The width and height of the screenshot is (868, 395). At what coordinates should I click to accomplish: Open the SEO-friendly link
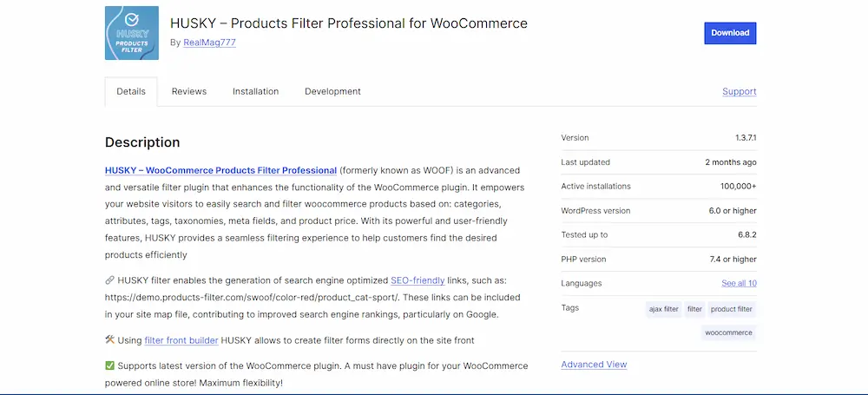(x=418, y=280)
